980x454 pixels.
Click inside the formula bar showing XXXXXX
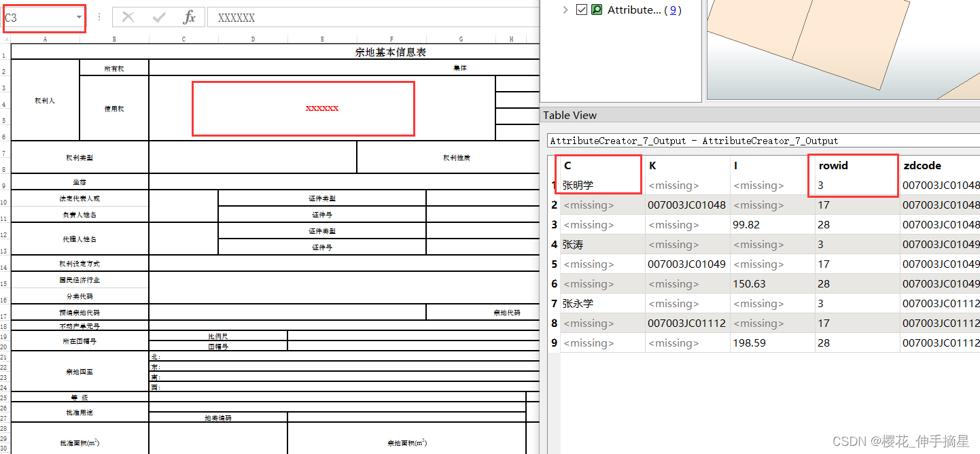point(236,17)
